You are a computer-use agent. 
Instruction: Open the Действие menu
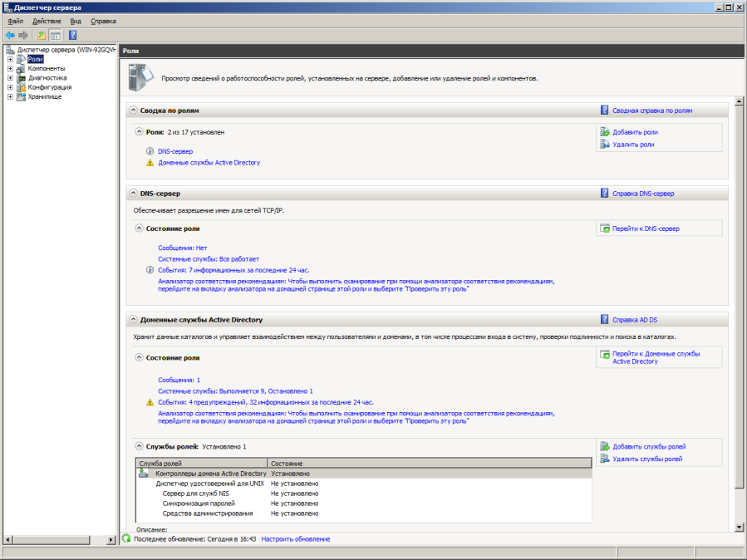tap(47, 21)
